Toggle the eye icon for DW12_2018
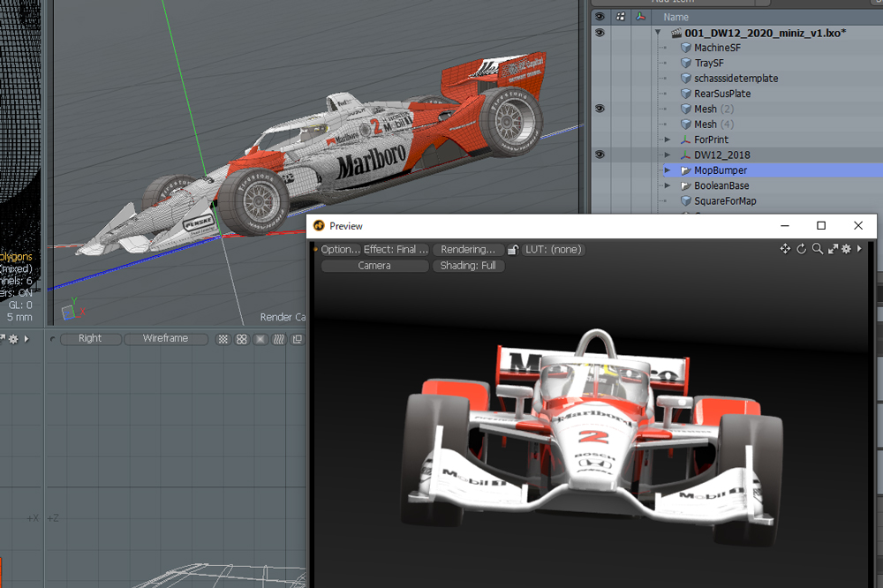Viewport: 883px width, 588px height. point(600,155)
